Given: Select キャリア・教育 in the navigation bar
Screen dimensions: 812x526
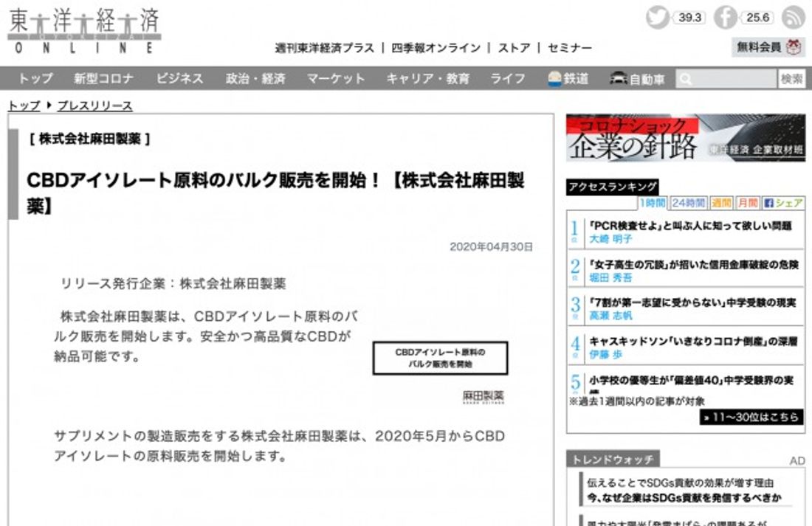Looking at the screenshot, I should [427, 79].
